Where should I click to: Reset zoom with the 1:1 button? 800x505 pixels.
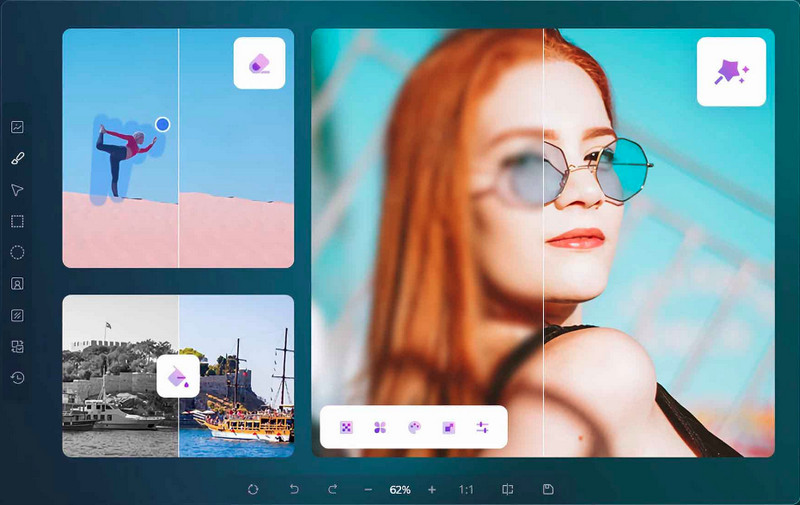tap(466, 489)
